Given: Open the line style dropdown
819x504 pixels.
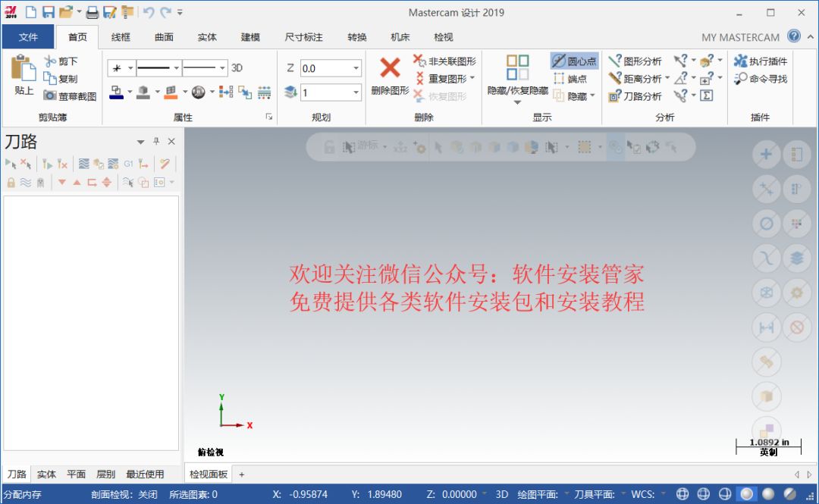Looking at the screenshot, I should click(x=174, y=68).
